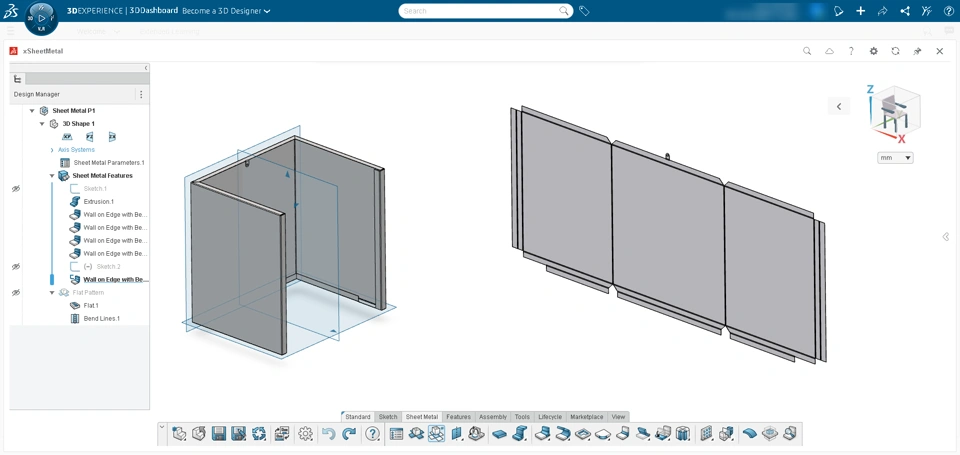
Task: Collapse the Design Manager panel with top chevron
Action: [146, 67]
